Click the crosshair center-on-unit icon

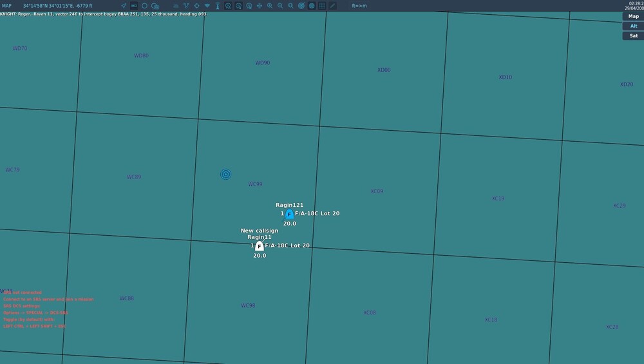point(196,6)
